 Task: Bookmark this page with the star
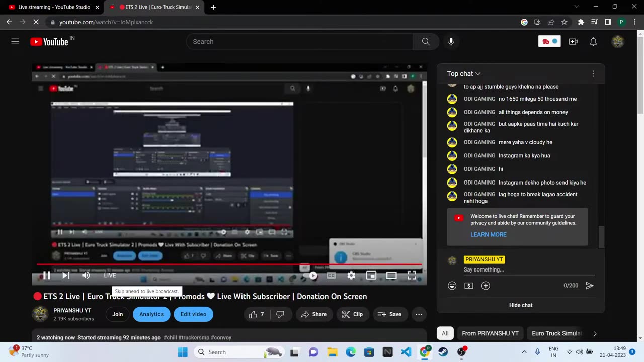pos(565,22)
